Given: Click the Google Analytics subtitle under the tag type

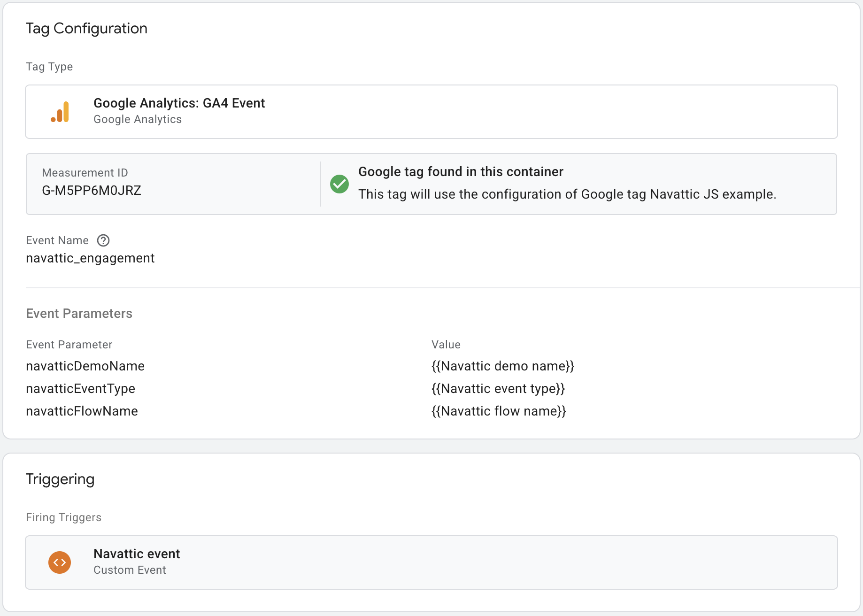Looking at the screenshot, I should (138, 119).
